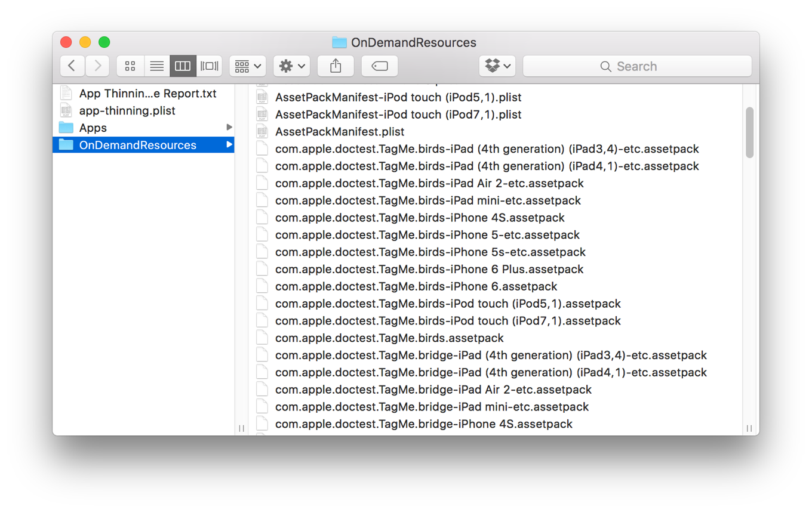Open the Share menu via its icon
Screen dimensions: 812x513
coord(335,66)
